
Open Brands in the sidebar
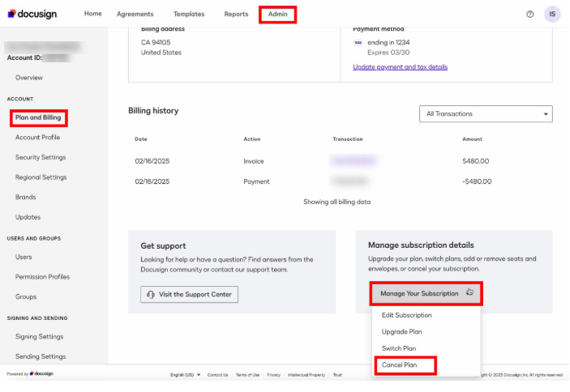[25, 198]
